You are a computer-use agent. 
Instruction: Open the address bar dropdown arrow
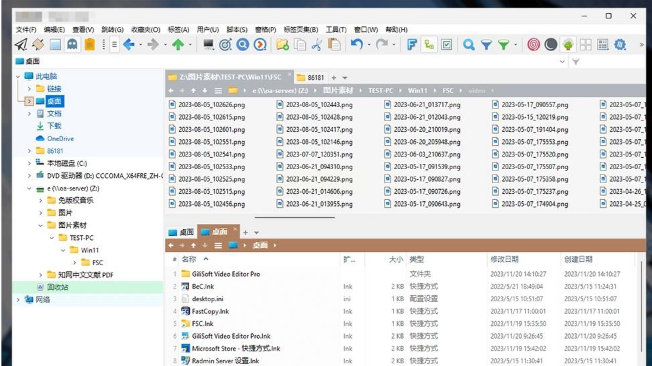562,62
